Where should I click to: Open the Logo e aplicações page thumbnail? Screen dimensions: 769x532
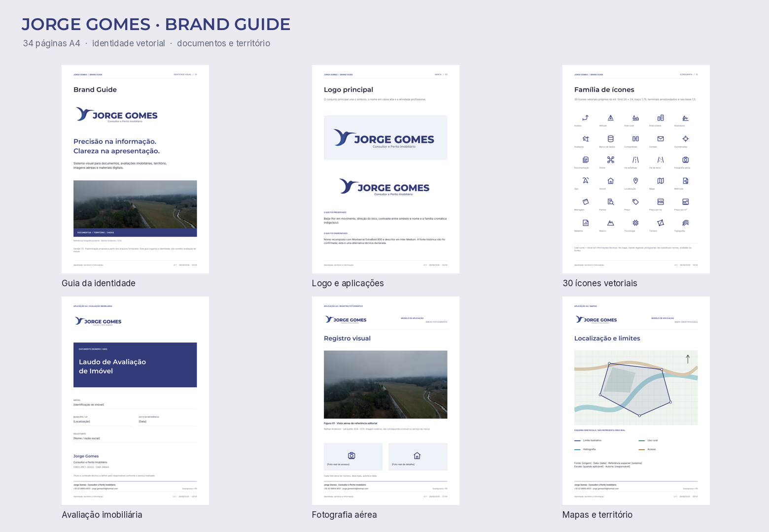385,169
